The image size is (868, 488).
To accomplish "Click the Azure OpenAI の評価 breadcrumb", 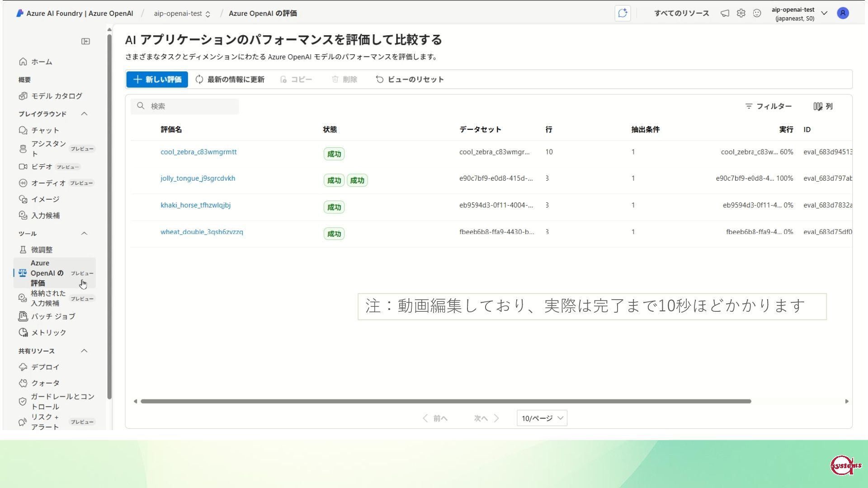I will pyautogui.click(x=263, y=14).
